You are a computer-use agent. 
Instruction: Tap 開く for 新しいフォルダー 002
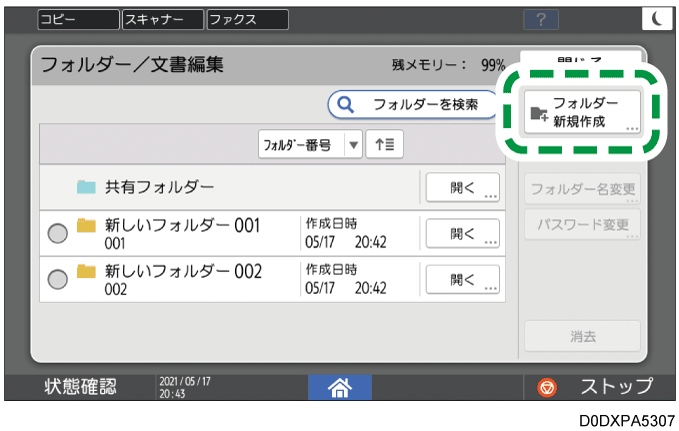(462, 279)
